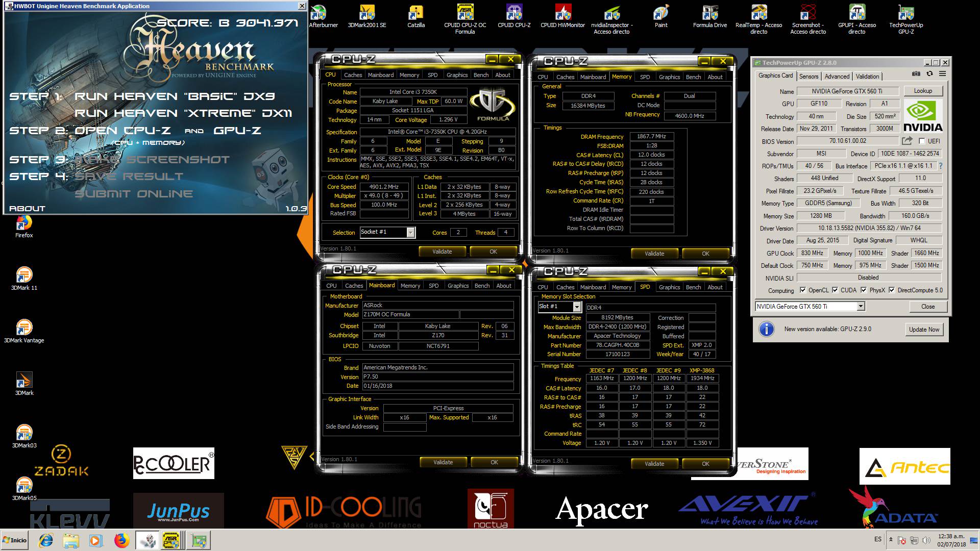Click the Lookup button in GPU-Z
Viewport: 980px width, 551px height.
coord(923,91)
